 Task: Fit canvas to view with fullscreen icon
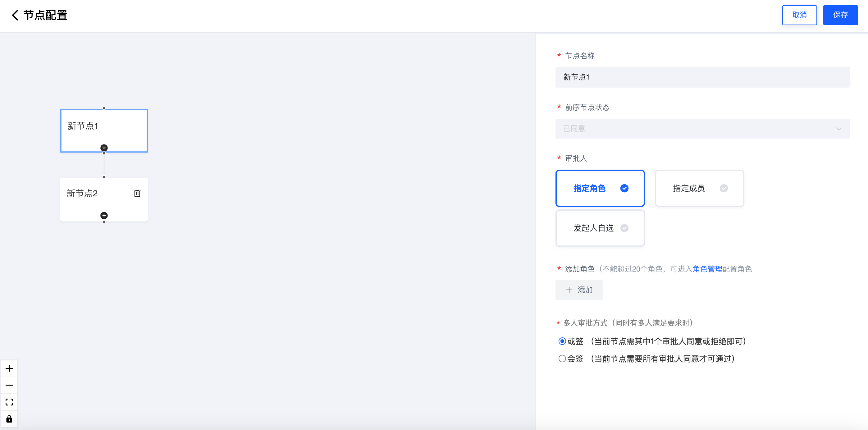point(9,402)
